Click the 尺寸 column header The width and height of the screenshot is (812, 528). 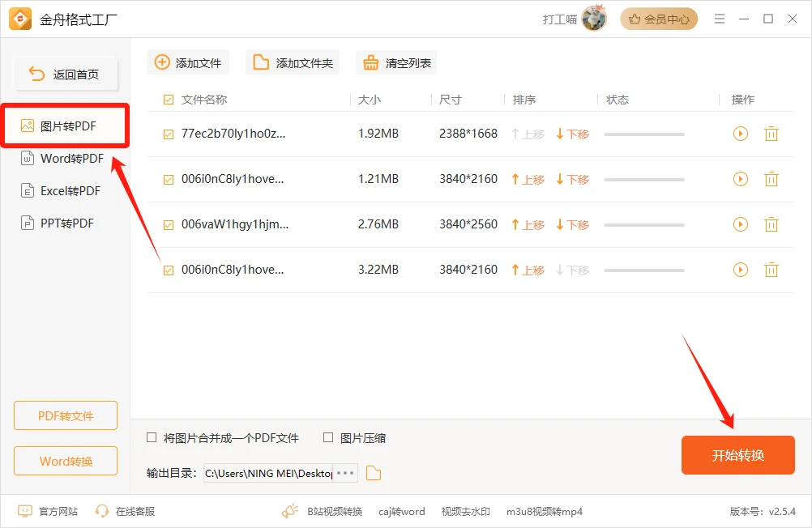450,100
